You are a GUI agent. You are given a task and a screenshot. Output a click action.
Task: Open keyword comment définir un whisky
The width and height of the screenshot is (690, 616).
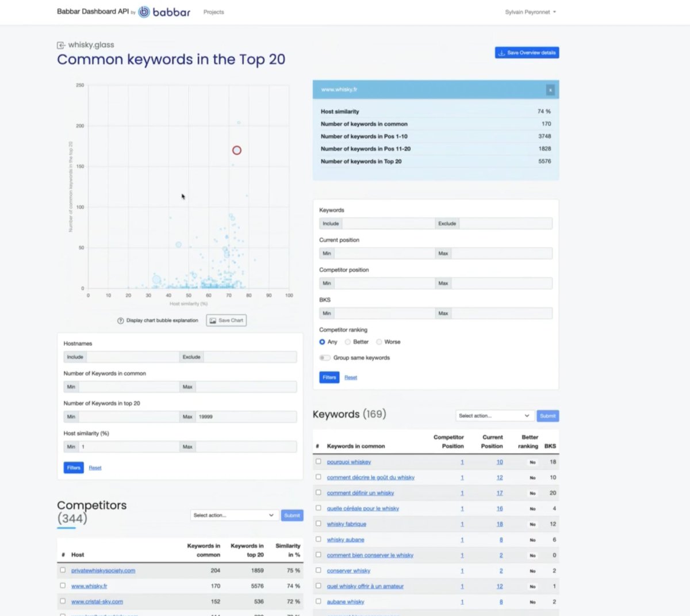point(361,493)
